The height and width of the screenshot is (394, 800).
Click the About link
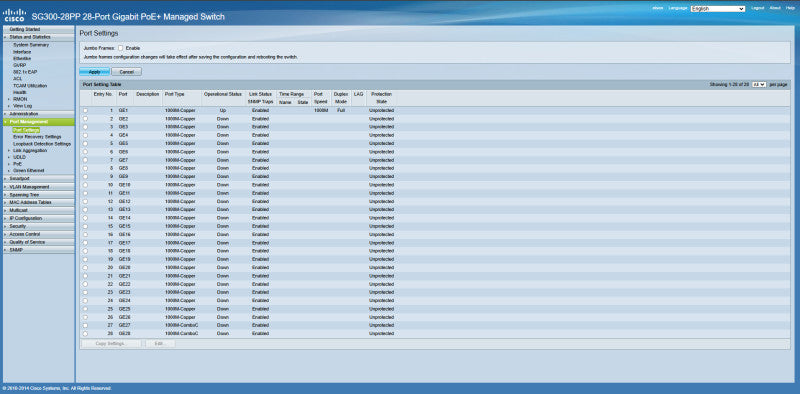point(774,8)
